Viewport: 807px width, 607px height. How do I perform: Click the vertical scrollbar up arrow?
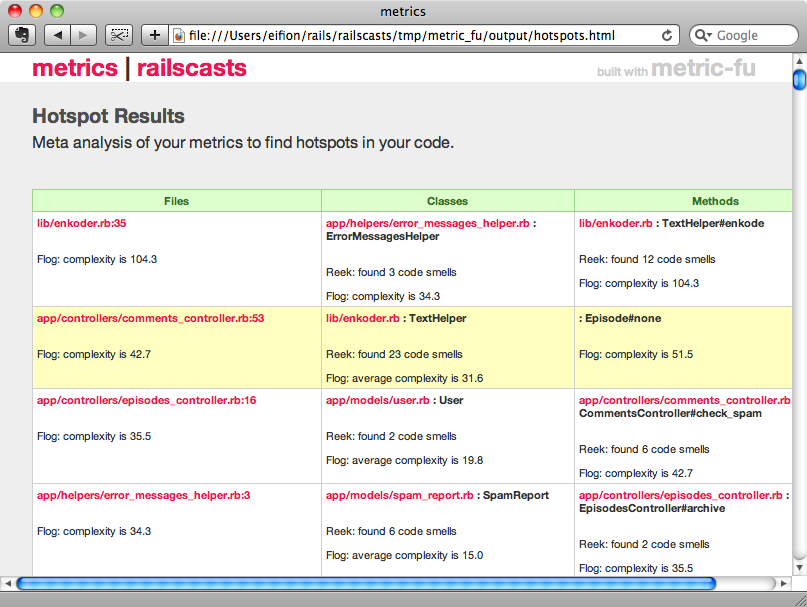pyautogui.click(x=799, y=61)
